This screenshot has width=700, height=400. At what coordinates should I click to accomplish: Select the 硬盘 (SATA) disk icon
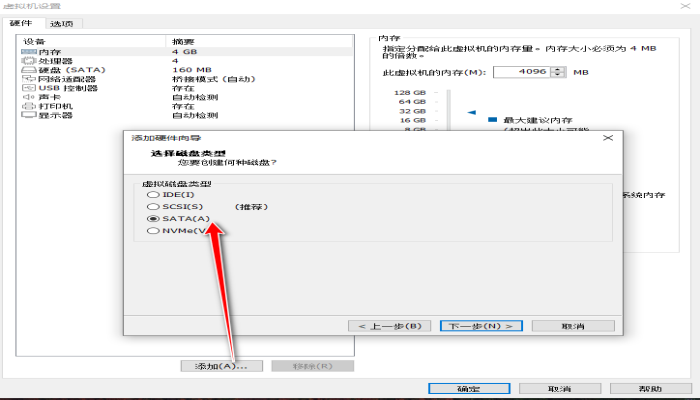(29, 70)
